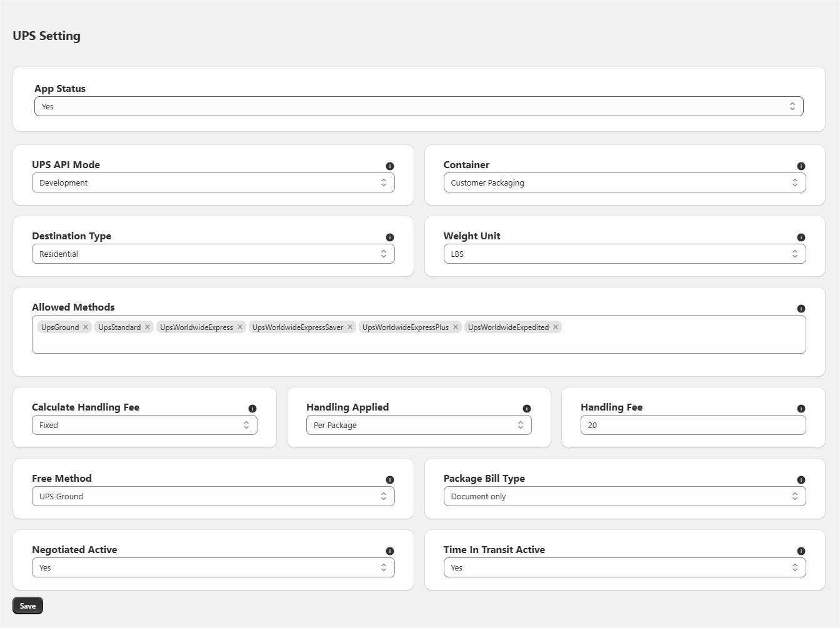This screenshot has width=840, height=628.
Task: Remove UpsWorldwideExpedited tag via its x
Action: point(556,327)
